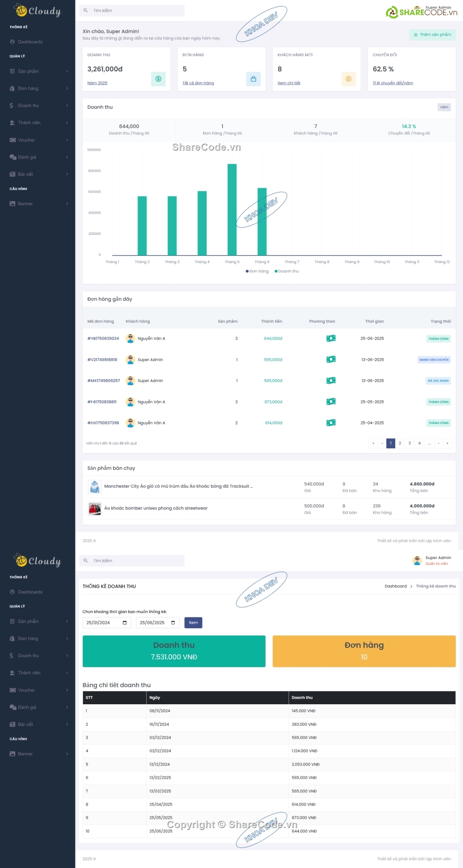Viewport: 463px width, 868px height.
Task: Click the Manchester City jacket thumbnail
Action: click(95, 486)
